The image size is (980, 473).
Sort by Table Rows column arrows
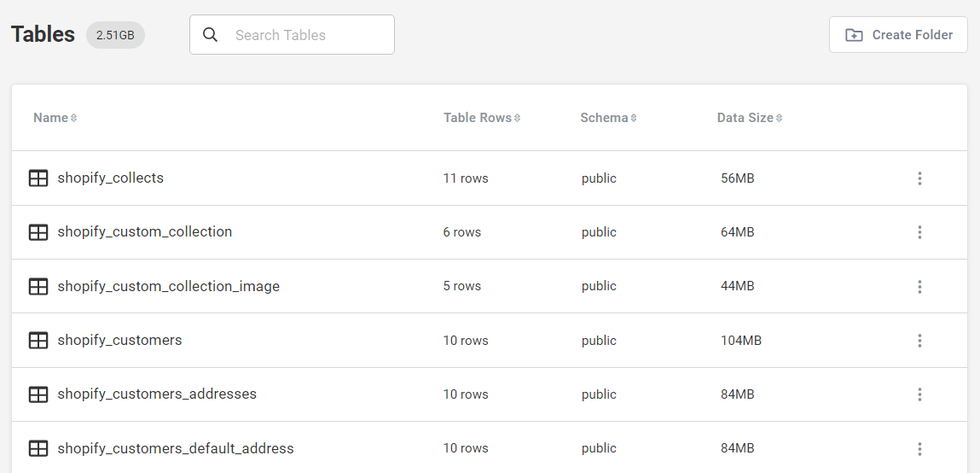click(x=518, y=118)
